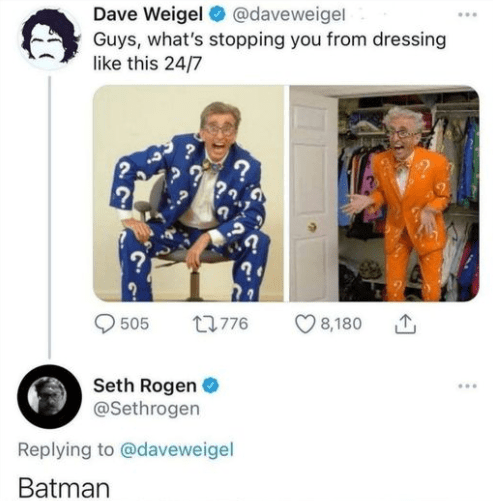Click the @Sethrogen handle
This screenshot has height=501, width=493.
[147, 409]
